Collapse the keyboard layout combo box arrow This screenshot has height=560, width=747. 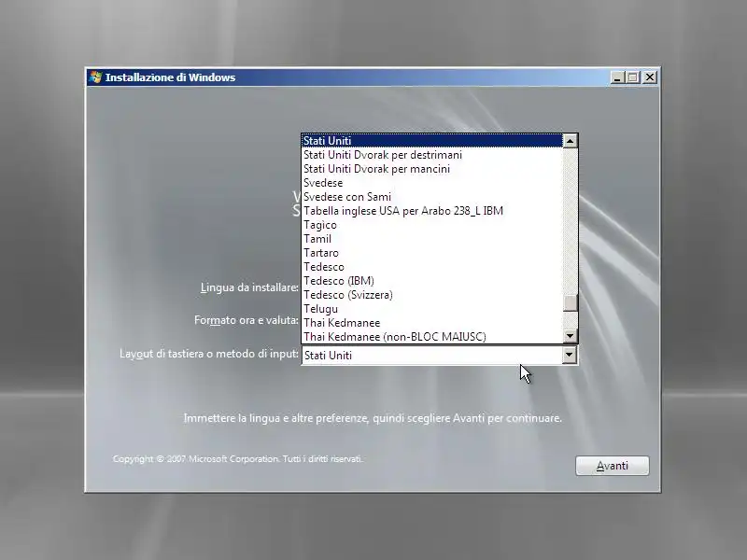[570, 355]
